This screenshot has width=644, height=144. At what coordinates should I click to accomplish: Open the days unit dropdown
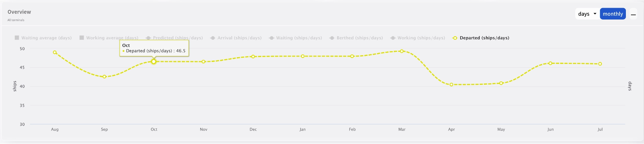pyautogui.click(x=588, y=14)
